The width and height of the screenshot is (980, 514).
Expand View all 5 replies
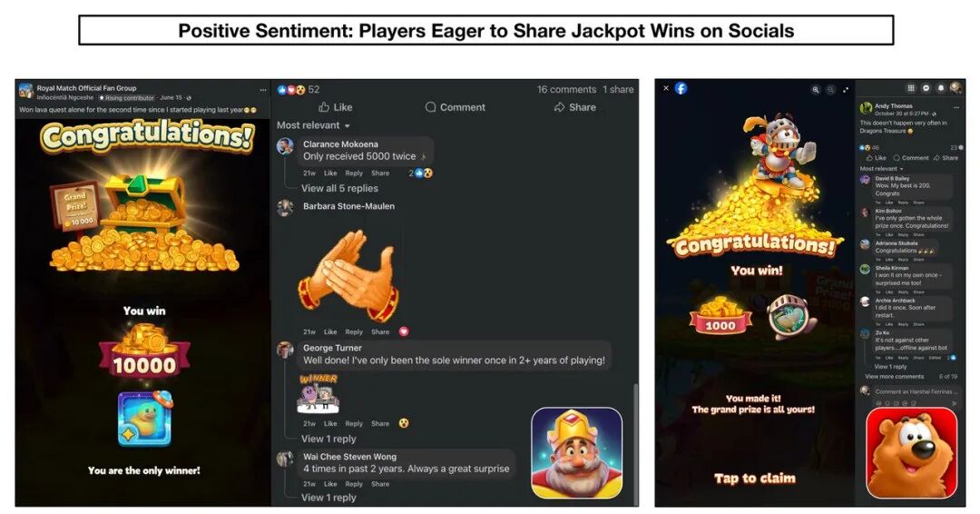[x=339, y=188]
